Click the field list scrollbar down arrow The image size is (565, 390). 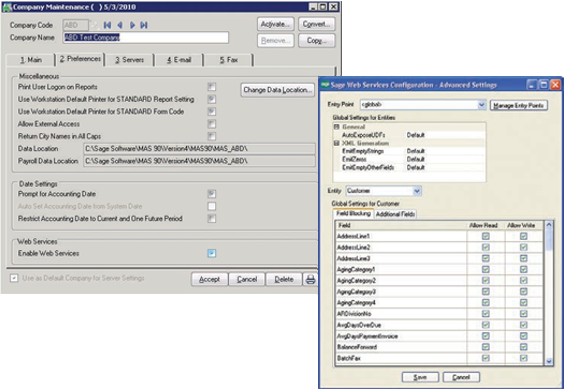pos(549,361)
